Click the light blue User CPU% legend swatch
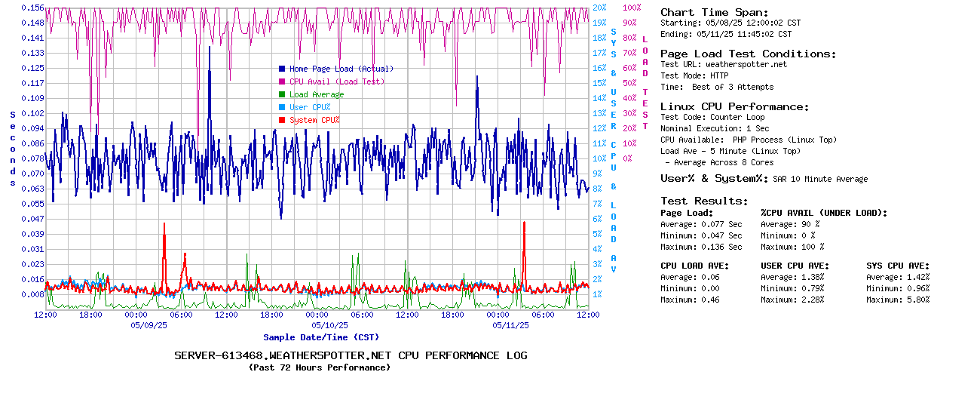This screenshot has width=980, height=415. (x=282, y=107)
